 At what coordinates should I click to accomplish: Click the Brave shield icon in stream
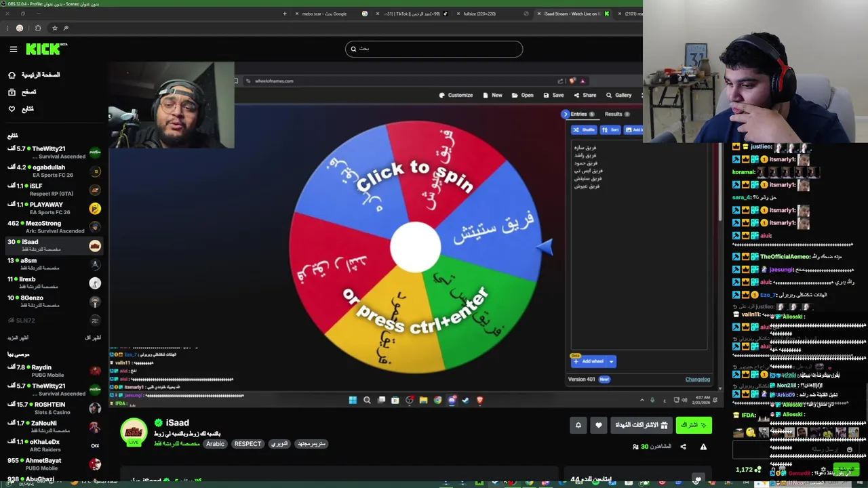coord(573,81)
